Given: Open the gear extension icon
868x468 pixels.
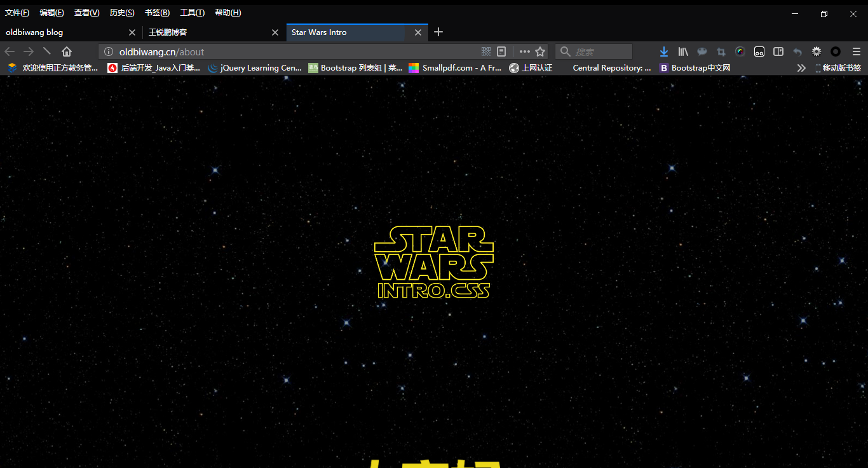Looking at the screenshot, I should pyautogui.click(x=817, y=52).
